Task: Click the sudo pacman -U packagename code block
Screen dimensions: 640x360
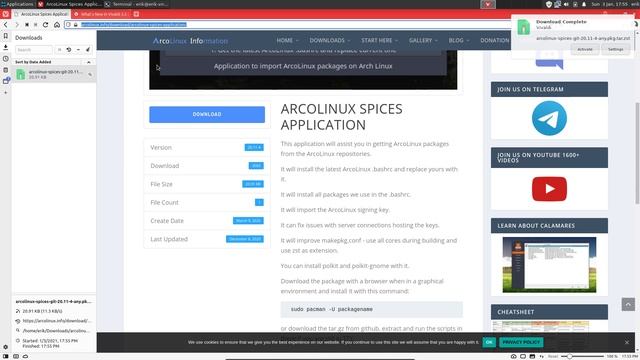Action: click(x=371, y=309)
